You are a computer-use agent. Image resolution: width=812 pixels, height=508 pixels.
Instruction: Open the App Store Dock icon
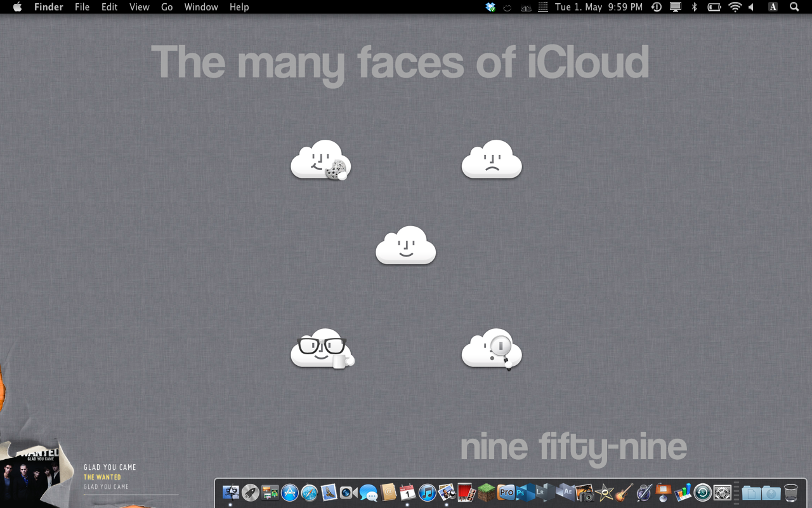pos(290,492)
